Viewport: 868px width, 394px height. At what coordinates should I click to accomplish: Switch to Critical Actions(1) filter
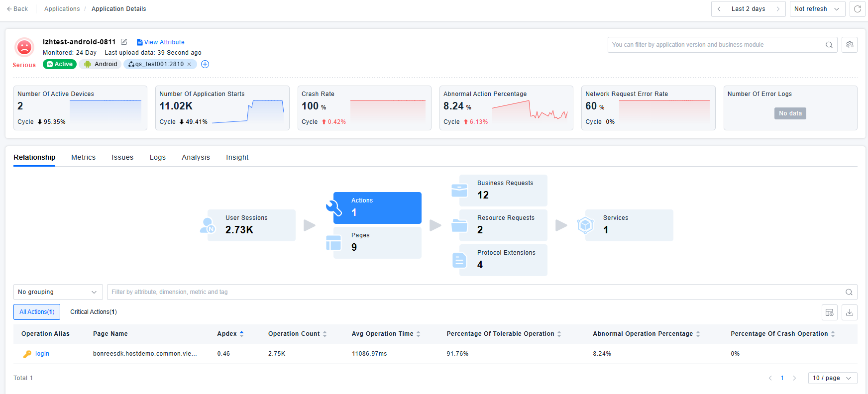[x=94, y=312]
